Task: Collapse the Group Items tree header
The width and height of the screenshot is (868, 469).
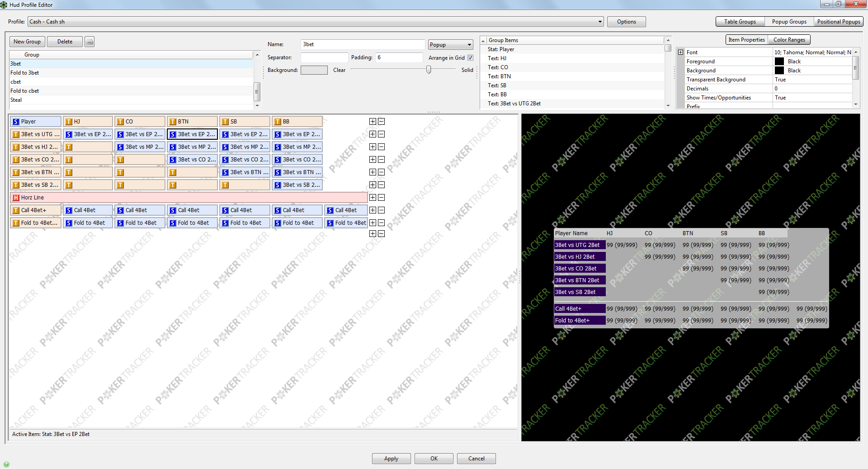Action: coord(483,40)
